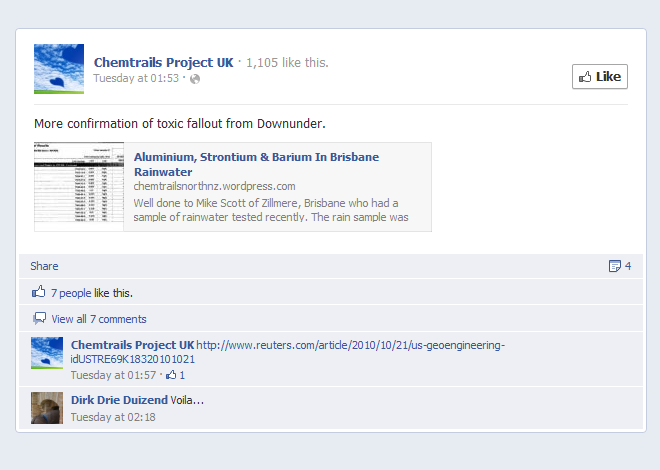
Task: Expand View all 7 comments
Action: coord(98,319)
